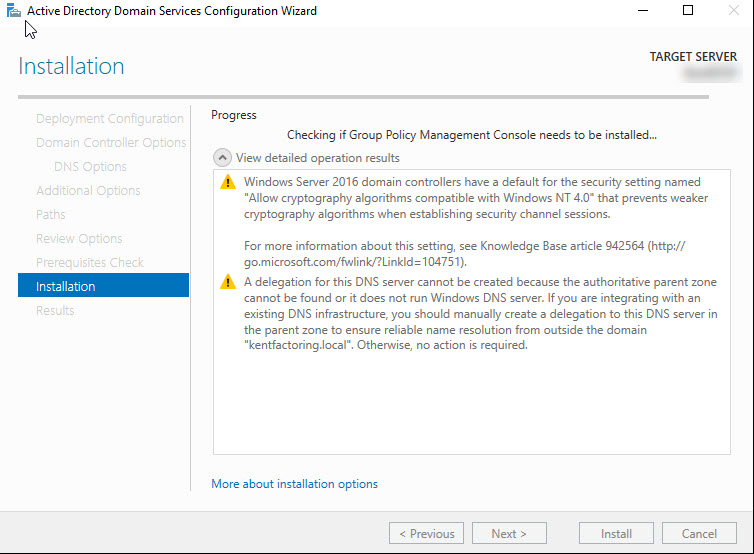Open the Paths step

coord(51,215)
